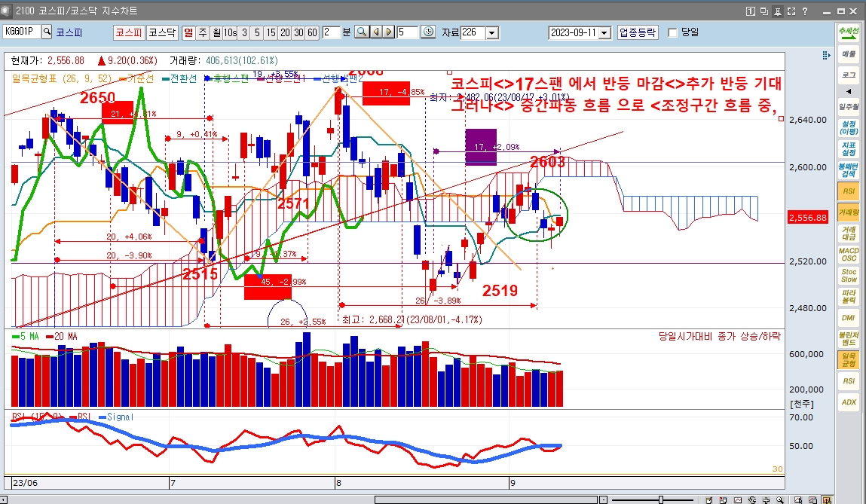Open the 자료 count dropdown arrow
Image resolution: width=866 pixels, height=504 pixels.
[x=492, y=32]
